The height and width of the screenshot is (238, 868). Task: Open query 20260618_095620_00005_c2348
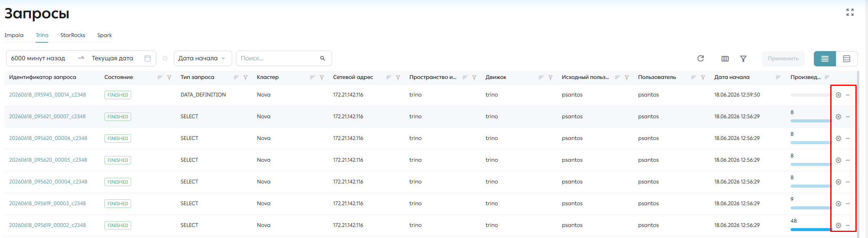point(48,160)
